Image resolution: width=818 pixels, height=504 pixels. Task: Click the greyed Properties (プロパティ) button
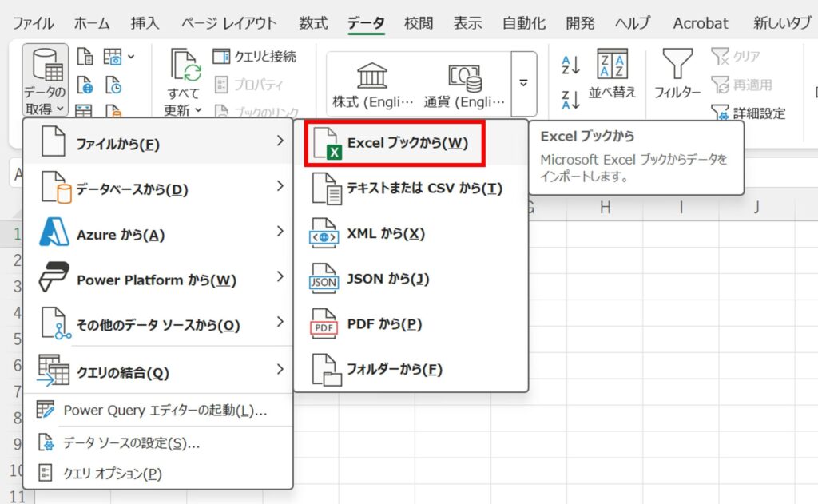click(249, 85)
